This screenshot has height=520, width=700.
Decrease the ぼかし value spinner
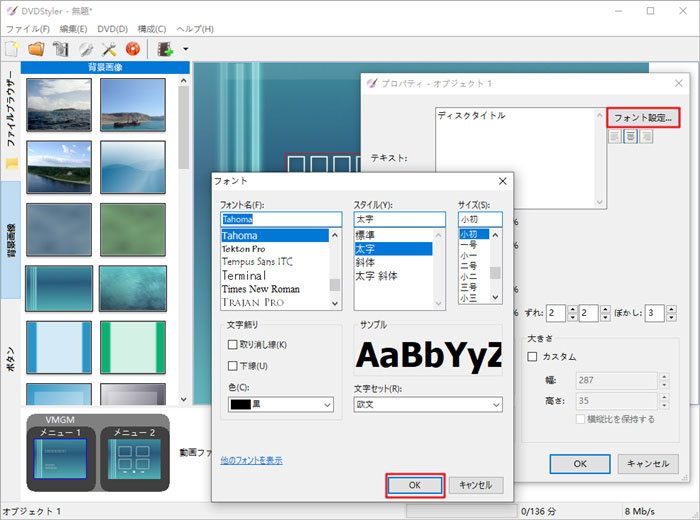[x=671, y=317]
